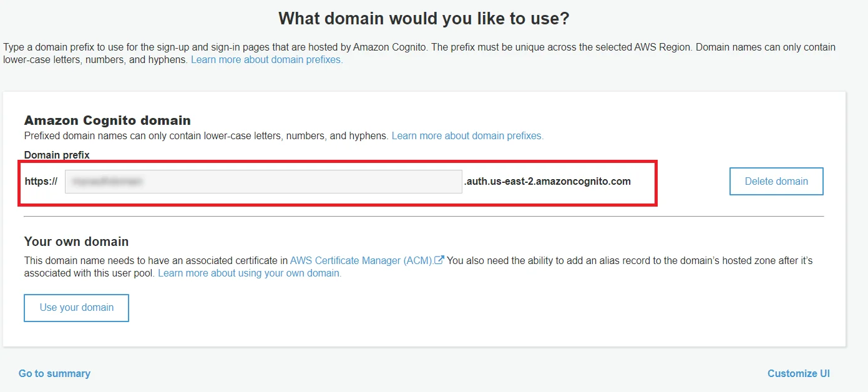Click the 'Amazon Cognito domain' heading
Viewport: 868px width, 392px height.
click(107, 120)
